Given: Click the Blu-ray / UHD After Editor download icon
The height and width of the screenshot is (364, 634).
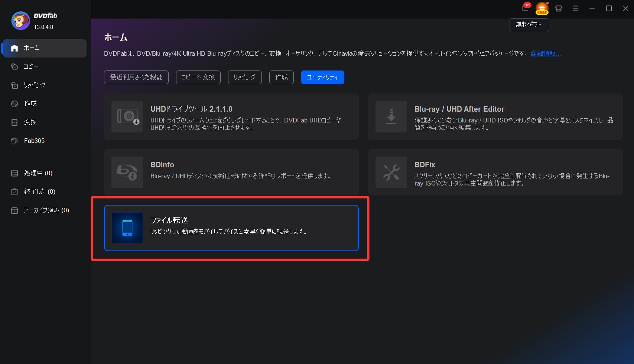Looking at the screenshot, I should coord(391,117).
